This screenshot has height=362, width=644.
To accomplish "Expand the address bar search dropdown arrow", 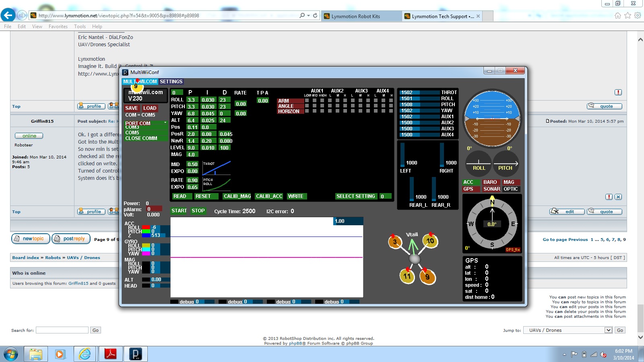I will (308, 16).
